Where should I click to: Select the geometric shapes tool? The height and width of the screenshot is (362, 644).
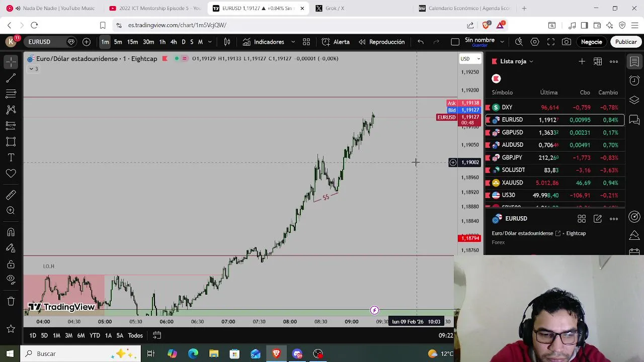(x=11, y=142)
